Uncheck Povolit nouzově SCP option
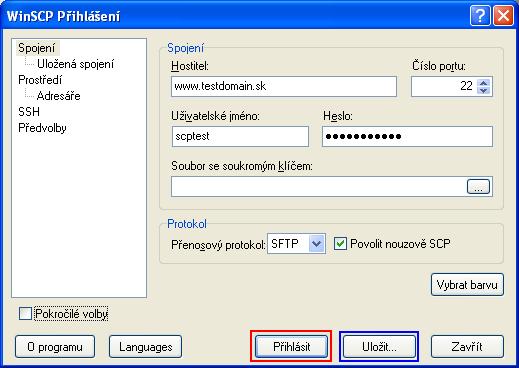The height and width of the screenshot is (368, 519). click(x=340, y=244)
